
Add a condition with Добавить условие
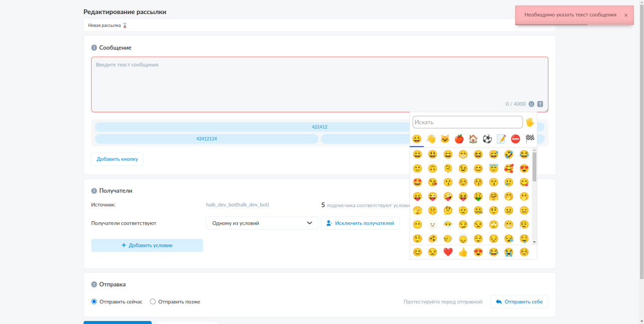pyautogui.click(x=147, y=245)
